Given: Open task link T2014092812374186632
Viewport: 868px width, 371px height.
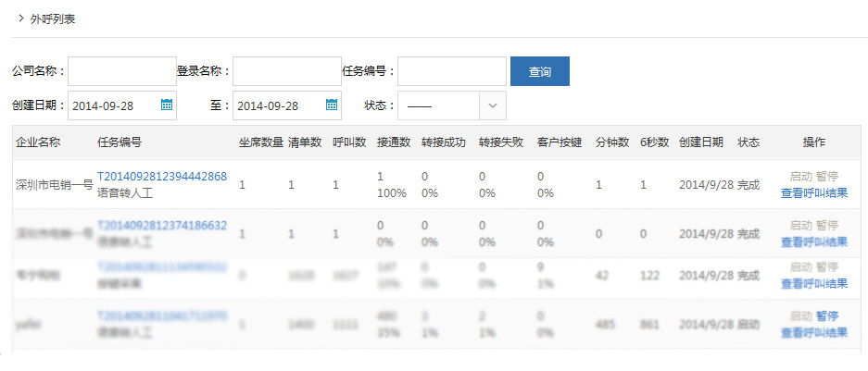Looking at the screenshot, I should coord(162,226).
